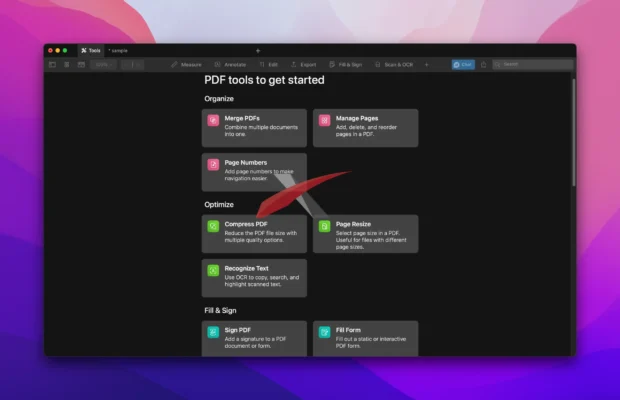Click into the Search field
620x400 pixels.
click(533, 64)
